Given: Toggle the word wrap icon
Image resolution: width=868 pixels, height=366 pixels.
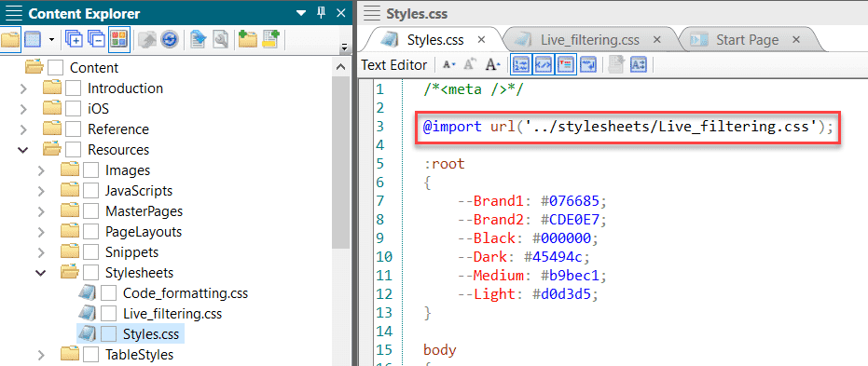Looking at the screenshot, I should coord(588,64).
